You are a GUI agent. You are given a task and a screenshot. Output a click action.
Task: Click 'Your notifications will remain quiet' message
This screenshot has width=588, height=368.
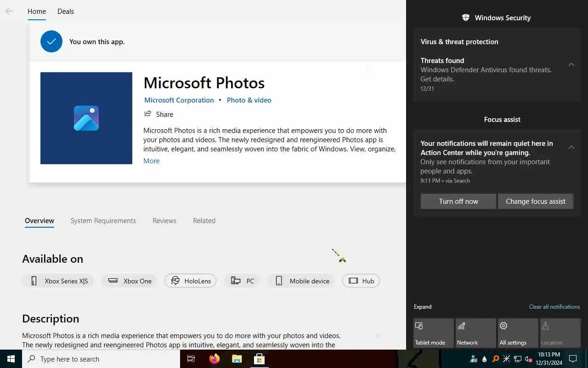click(x=486, y=148)
